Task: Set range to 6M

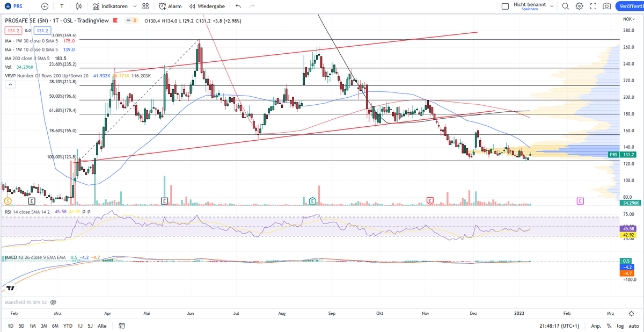Action: (55, 326)
